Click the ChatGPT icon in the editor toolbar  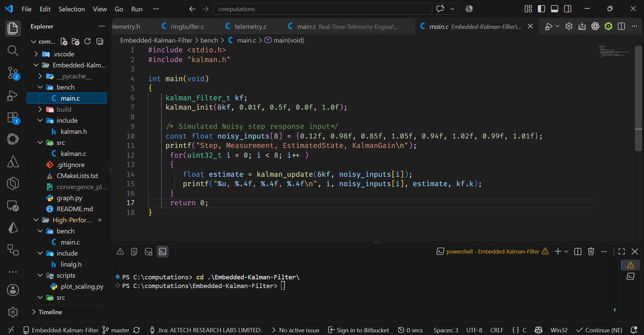point(595,26)
